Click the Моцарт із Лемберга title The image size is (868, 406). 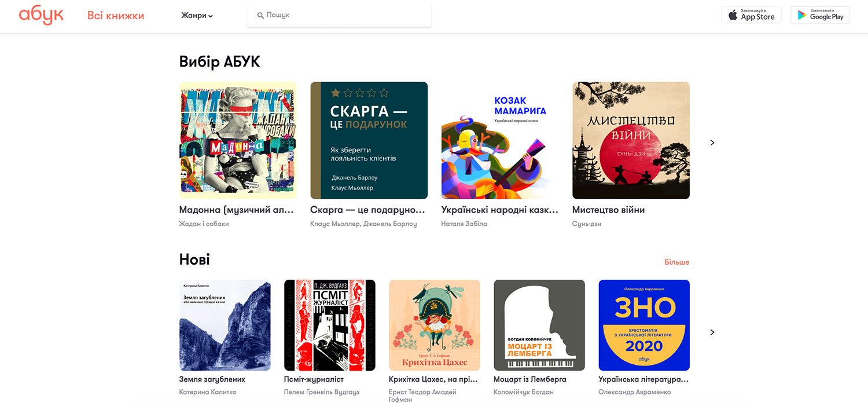pos(530,379)
